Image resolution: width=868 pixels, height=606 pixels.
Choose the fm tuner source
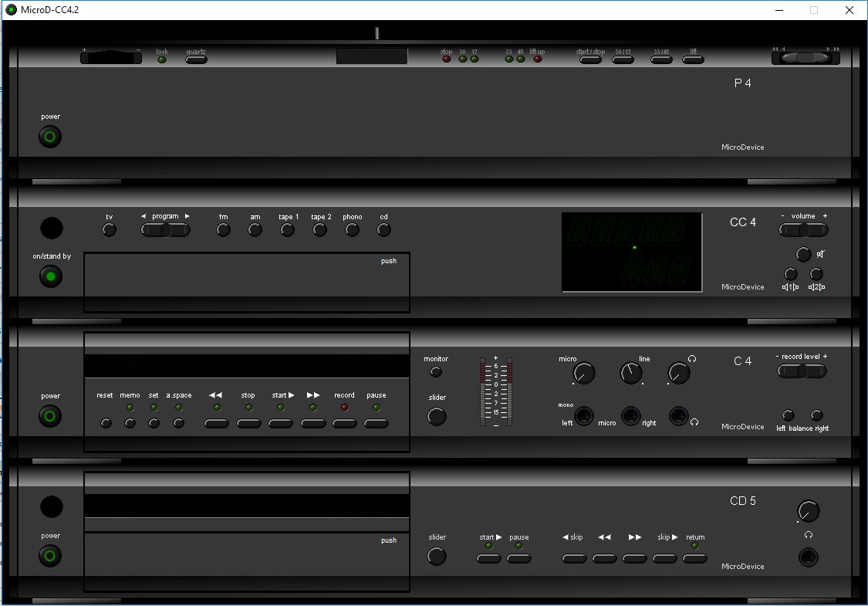pos(223,230)
